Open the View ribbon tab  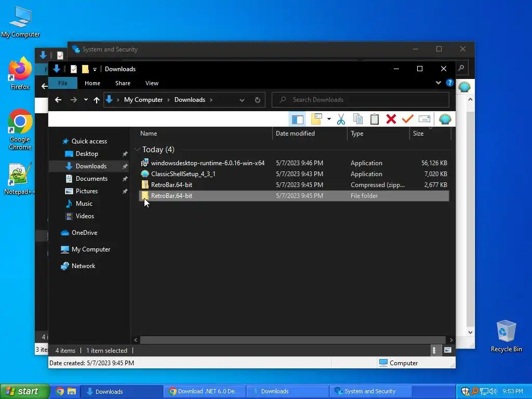pyautogui.click(x=152, y=83)
